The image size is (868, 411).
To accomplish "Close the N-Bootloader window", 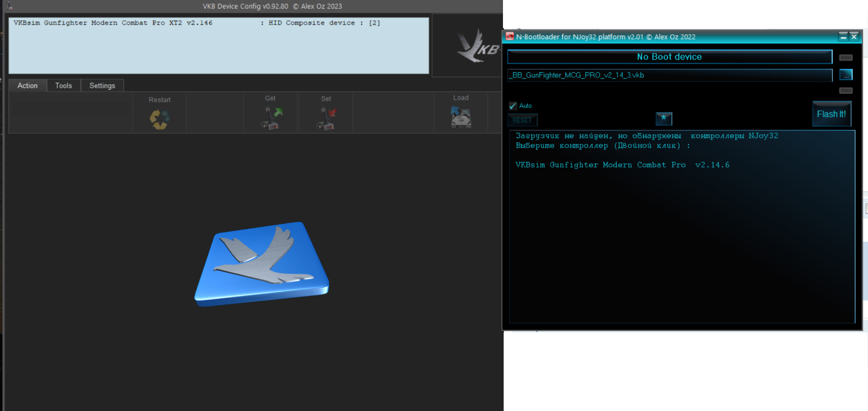I will 854,37.
